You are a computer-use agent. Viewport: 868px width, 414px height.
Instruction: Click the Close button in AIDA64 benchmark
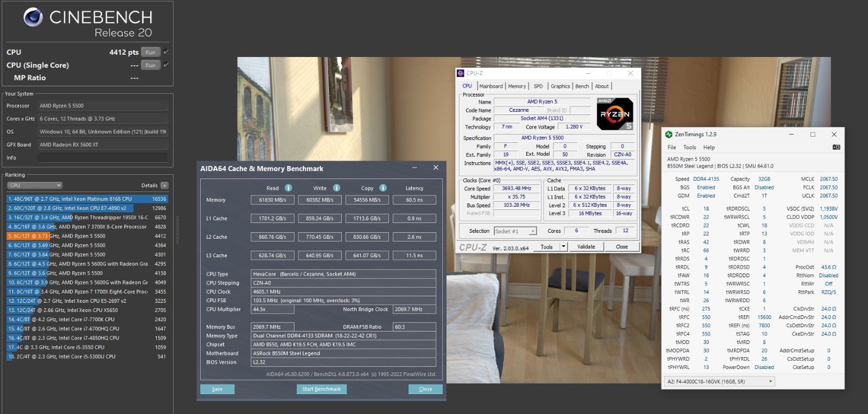425,389
